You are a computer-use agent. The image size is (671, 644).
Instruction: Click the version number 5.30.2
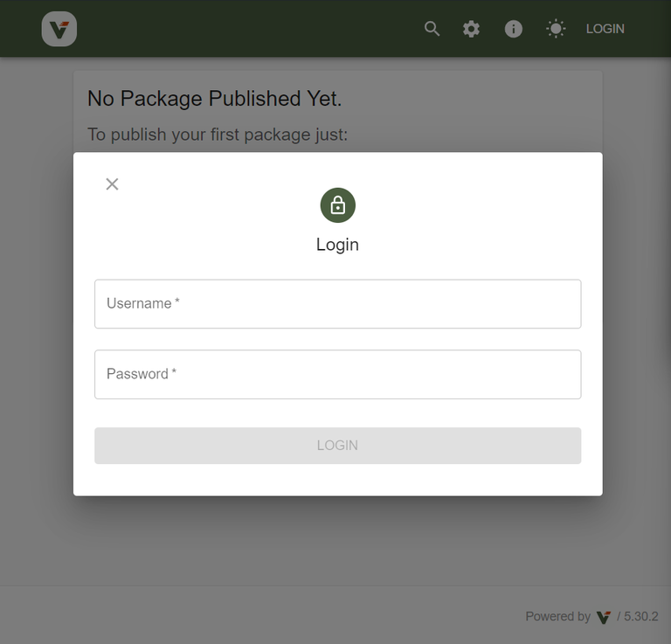coord(641,617)
